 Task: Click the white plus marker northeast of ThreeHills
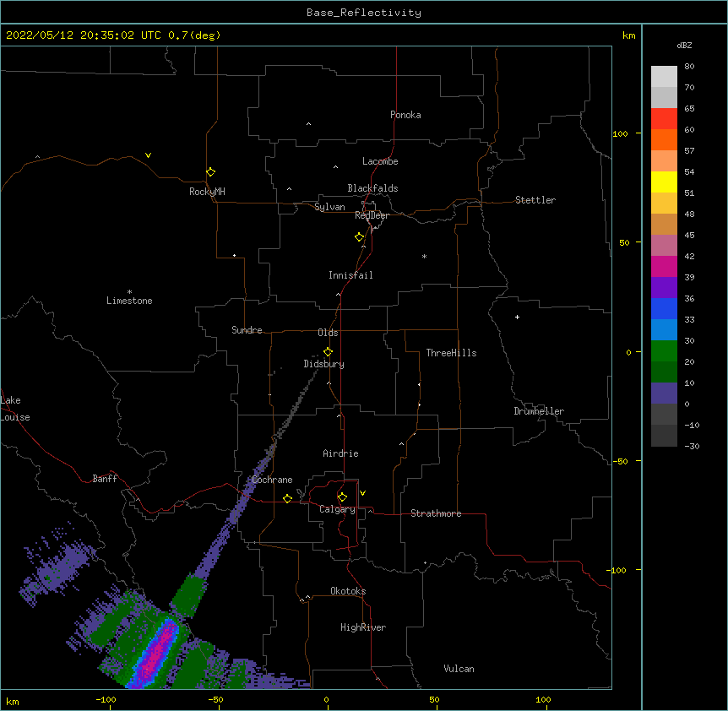coord(517,317)
